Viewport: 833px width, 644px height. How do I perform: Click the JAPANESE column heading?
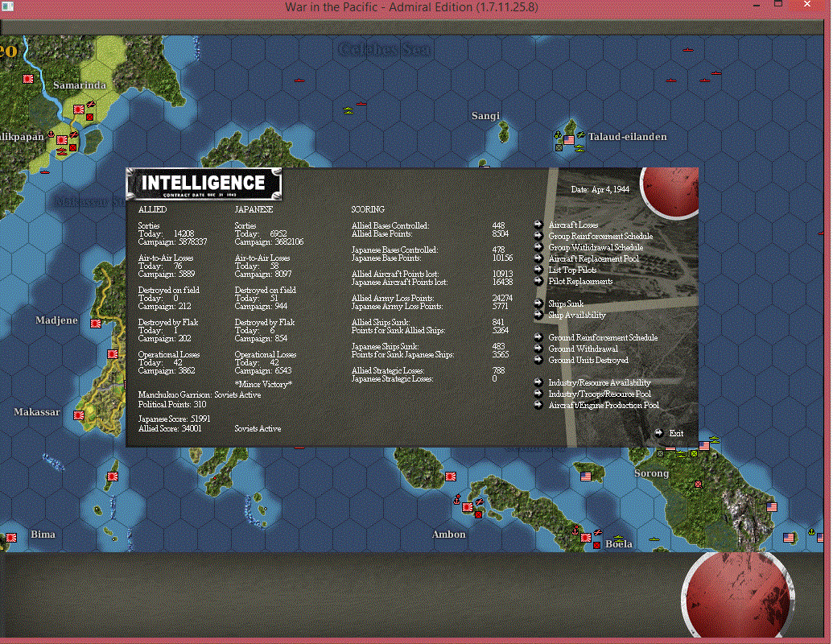254,209
